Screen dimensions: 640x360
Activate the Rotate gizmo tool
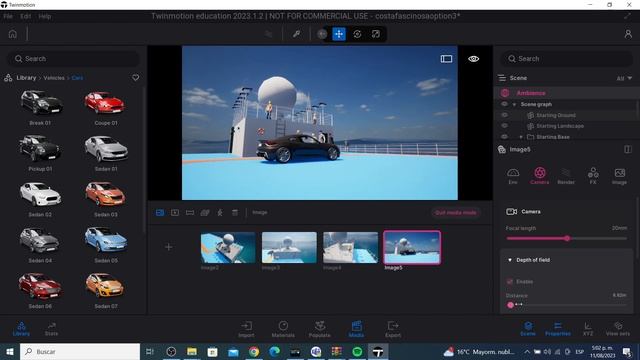pyautogui.click(x=357, y=34)
